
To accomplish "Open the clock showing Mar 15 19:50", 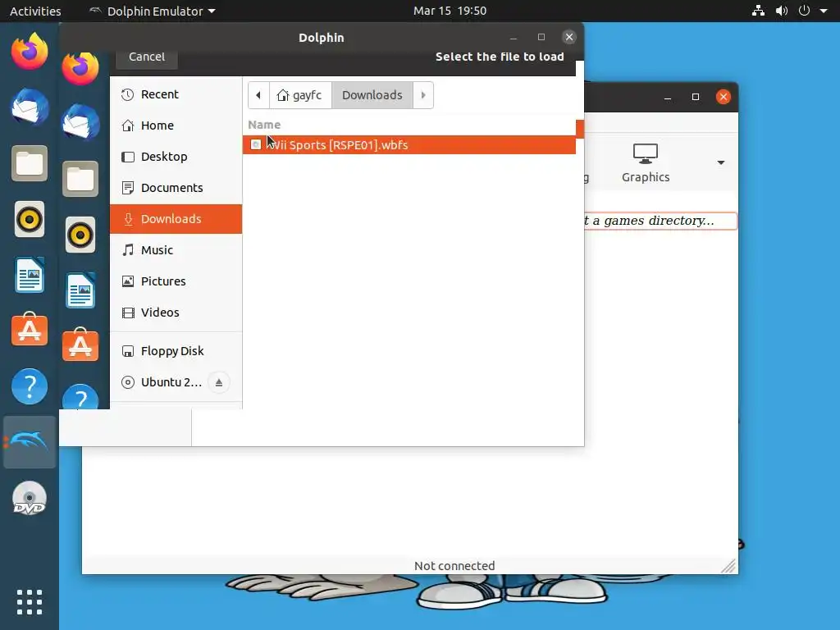I will tap(450, 11).
